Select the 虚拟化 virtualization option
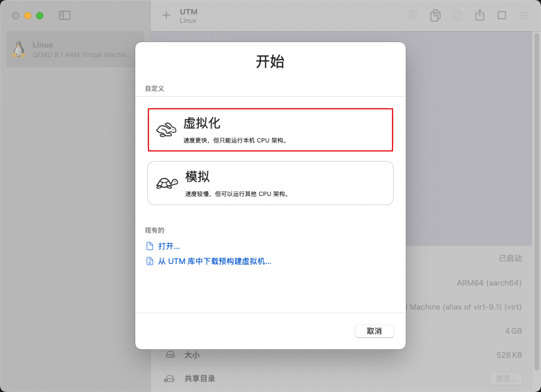 pos(270,129)
